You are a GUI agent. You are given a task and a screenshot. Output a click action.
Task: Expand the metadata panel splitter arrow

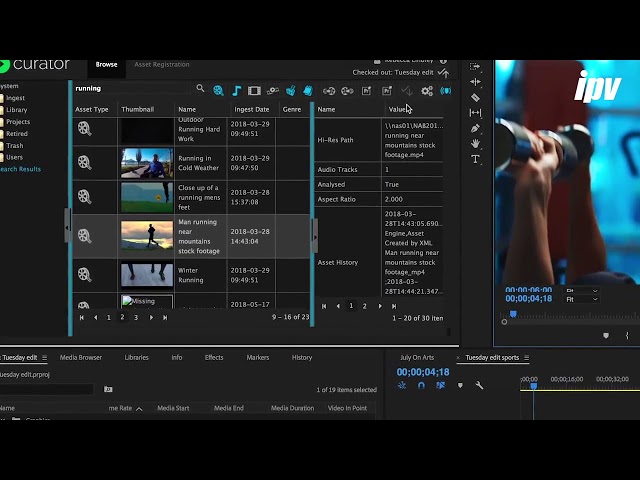[315, 236]
